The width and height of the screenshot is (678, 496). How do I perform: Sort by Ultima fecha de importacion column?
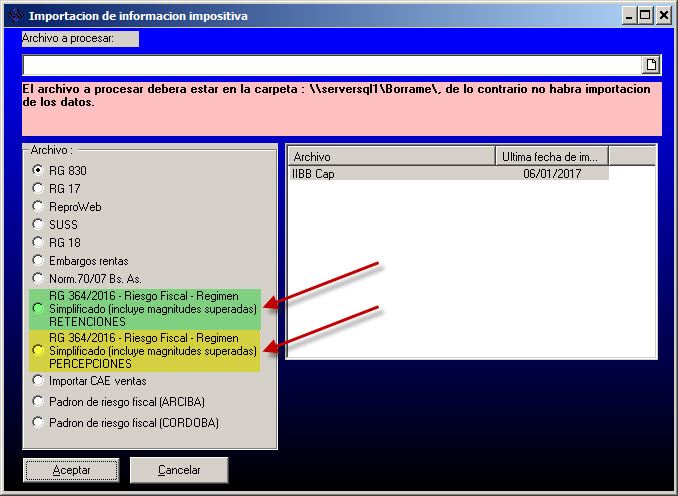tap(551, 156)
